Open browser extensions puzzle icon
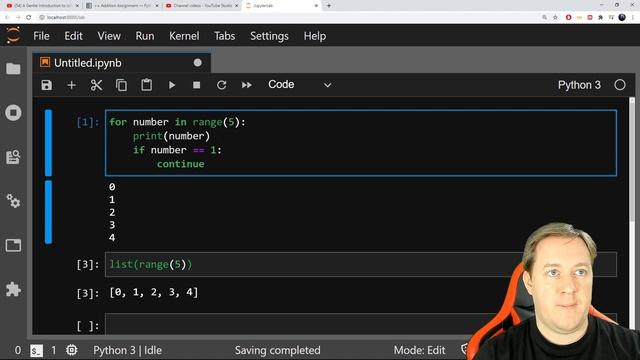The height and width of the screenshot is (360, 640). point(600,17)
